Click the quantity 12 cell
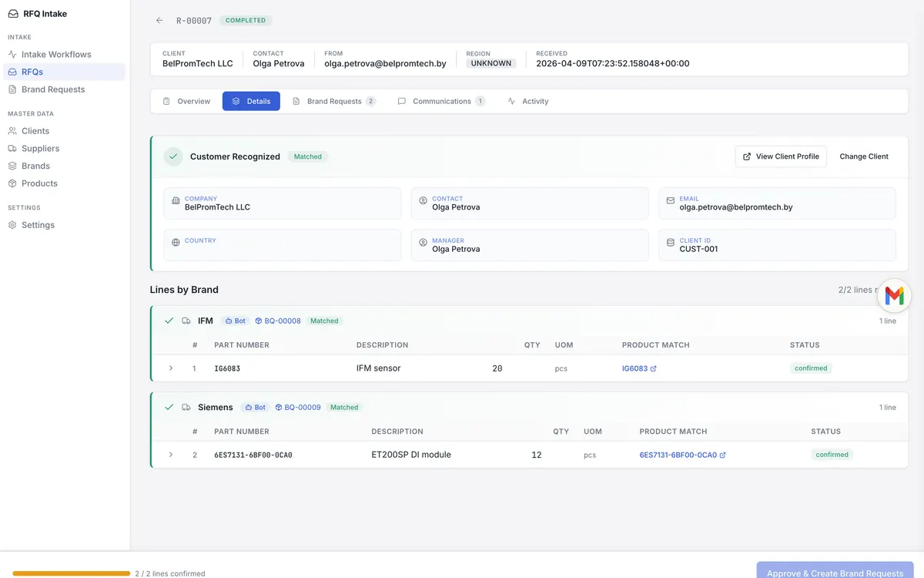 537,455
